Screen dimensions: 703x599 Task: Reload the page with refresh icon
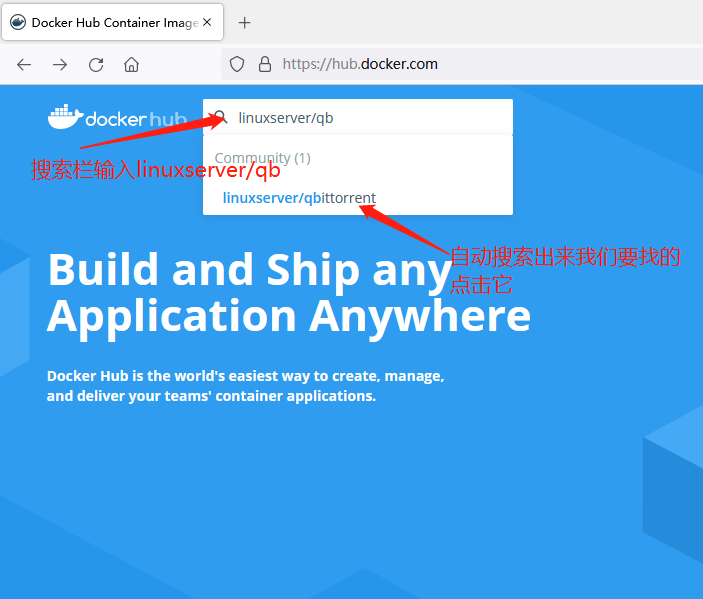click(96, 65)
